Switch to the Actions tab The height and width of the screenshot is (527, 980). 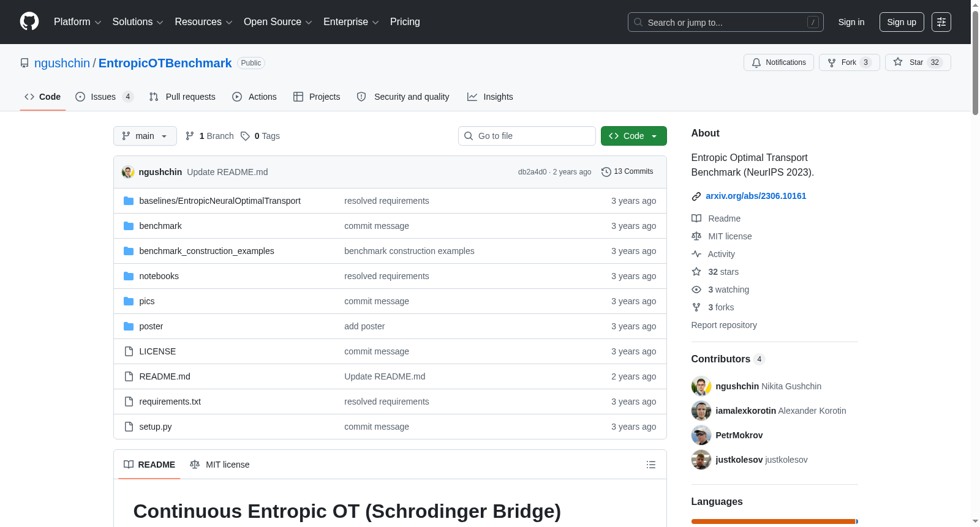(254, 97)
